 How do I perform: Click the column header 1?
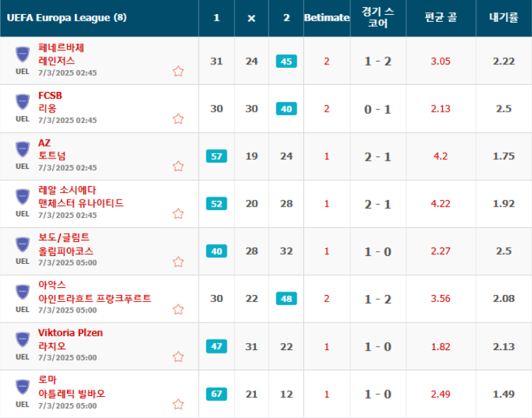(216, 18)
